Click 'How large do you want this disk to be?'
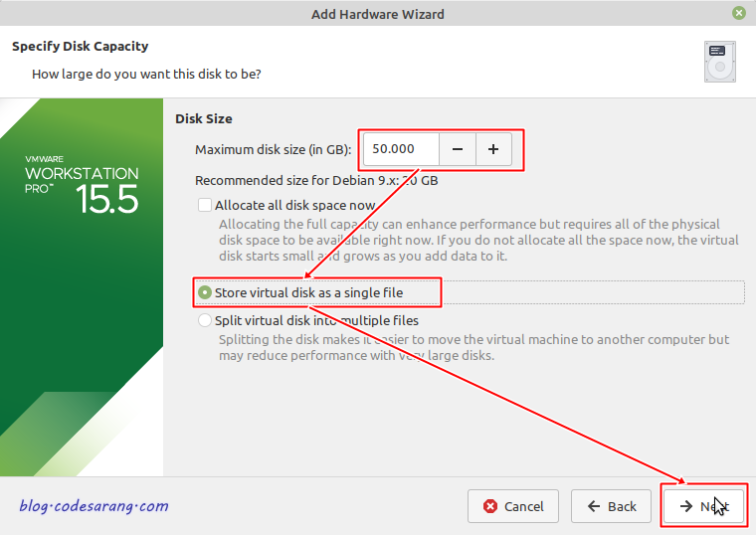 146,75
